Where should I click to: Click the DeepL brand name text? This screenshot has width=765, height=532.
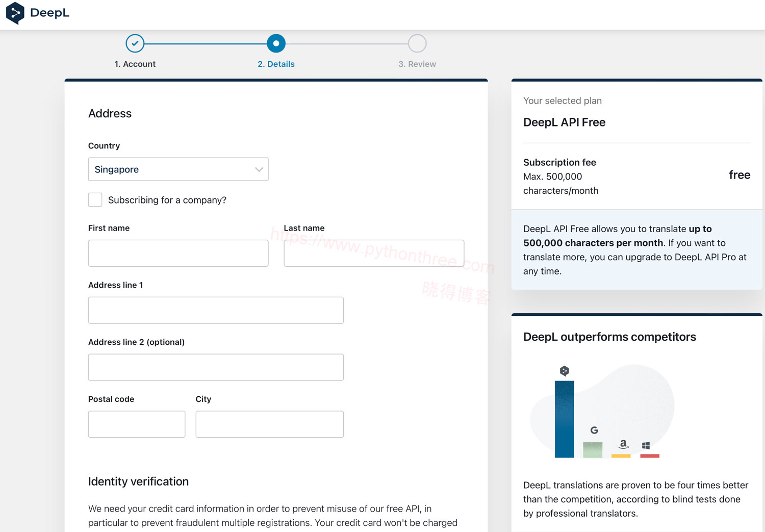point(49,13)
